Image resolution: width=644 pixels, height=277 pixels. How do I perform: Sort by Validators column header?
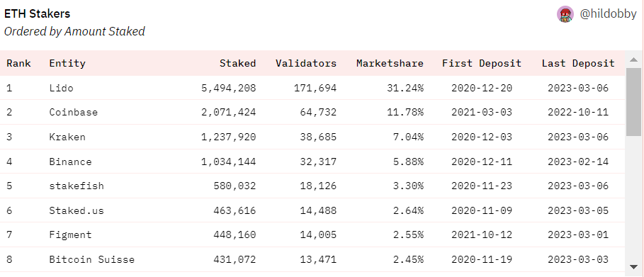point(306,63)
